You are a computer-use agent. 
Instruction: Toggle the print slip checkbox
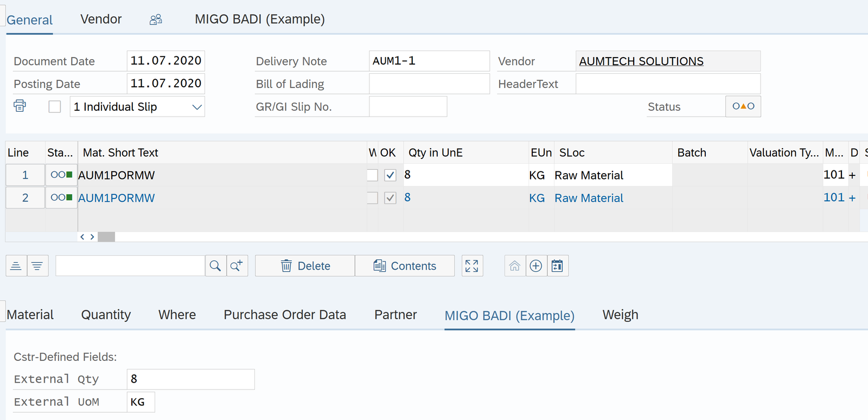(x=55, y=107)
